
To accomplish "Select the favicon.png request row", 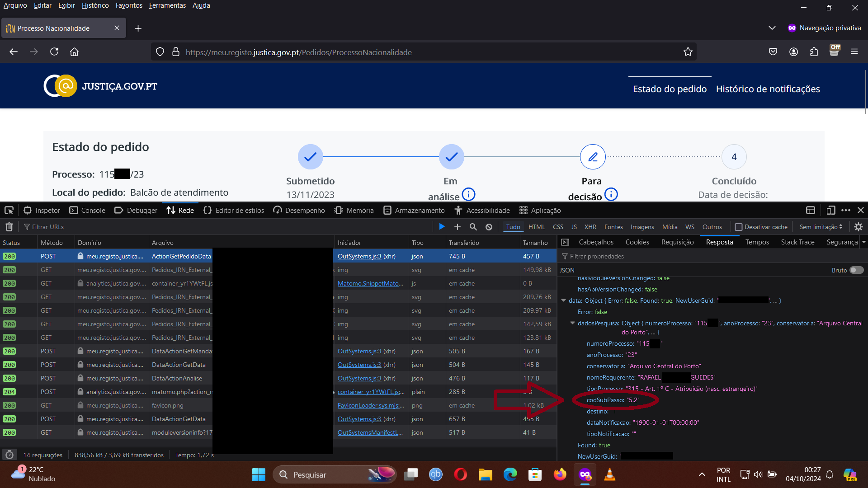I will click(278, 405).
